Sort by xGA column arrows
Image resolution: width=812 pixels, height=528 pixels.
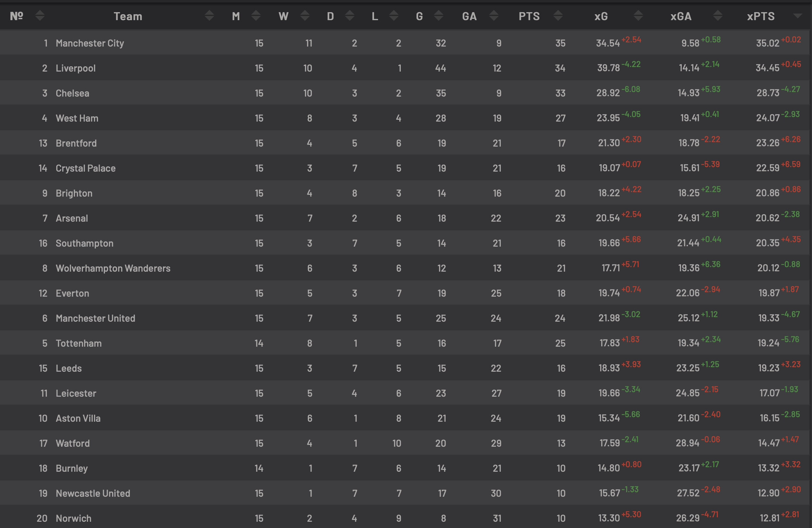(718, 16)
